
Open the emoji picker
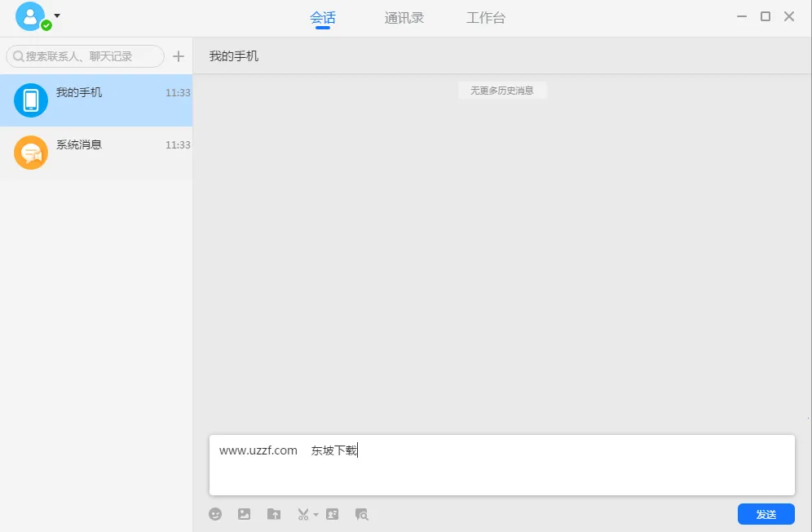pos(214,514)
